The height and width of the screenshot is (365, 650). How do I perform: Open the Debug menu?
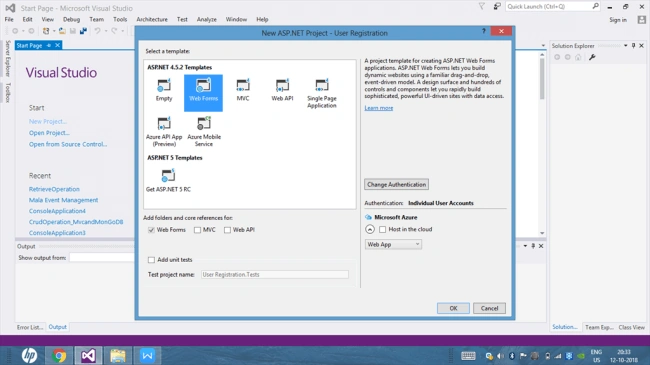[71, 19]
